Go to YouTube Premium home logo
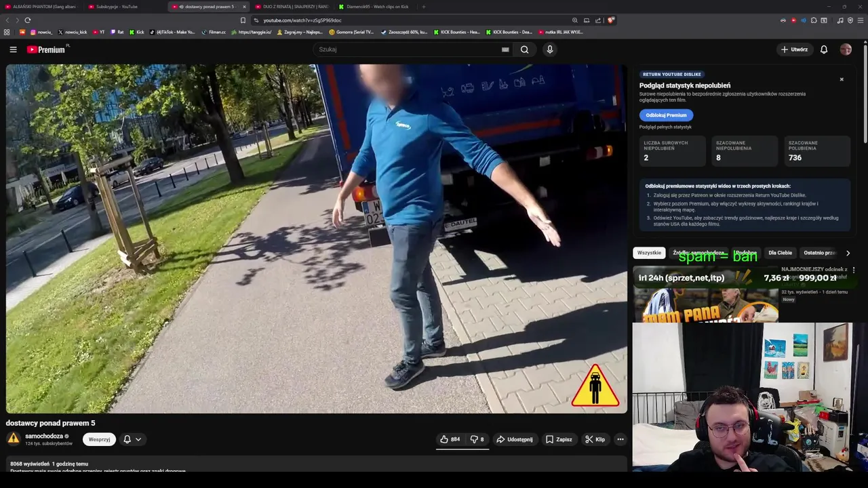 tap(46, 49)
